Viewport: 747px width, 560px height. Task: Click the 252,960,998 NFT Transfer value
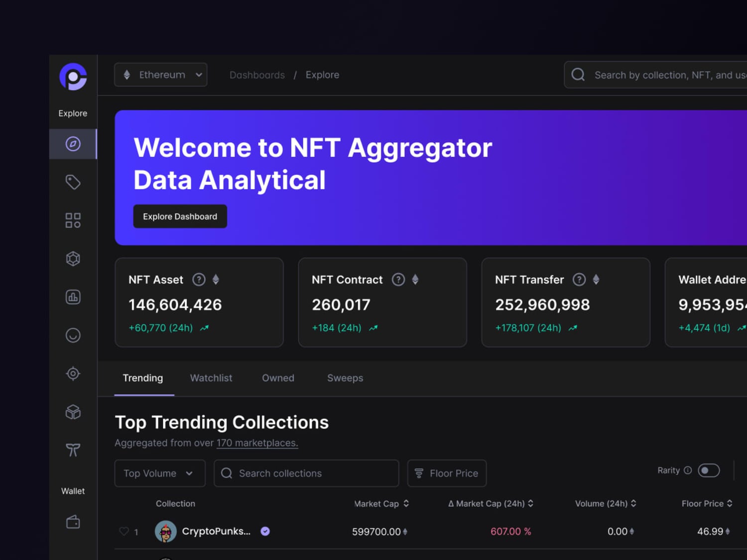tap(542, 305)
